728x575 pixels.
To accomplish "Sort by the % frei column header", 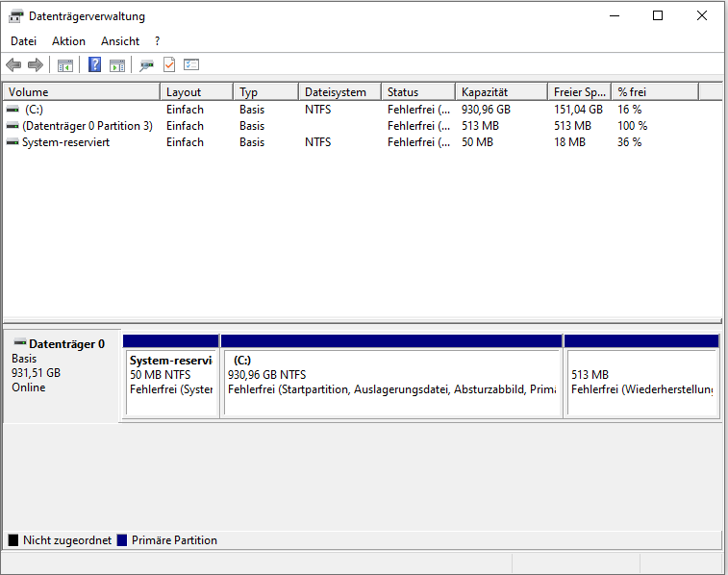I will (655, 92).
